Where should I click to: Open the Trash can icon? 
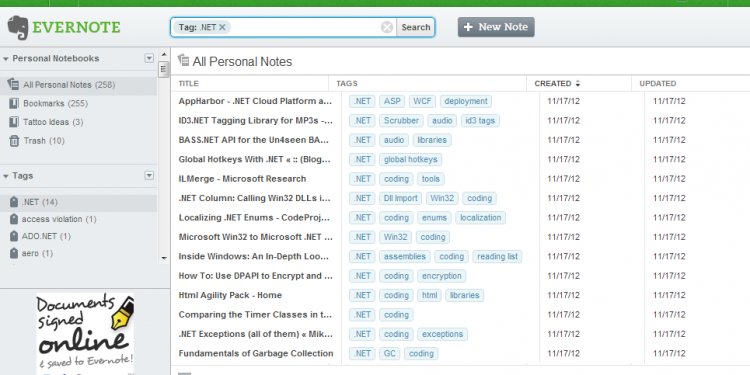point(14,141)
